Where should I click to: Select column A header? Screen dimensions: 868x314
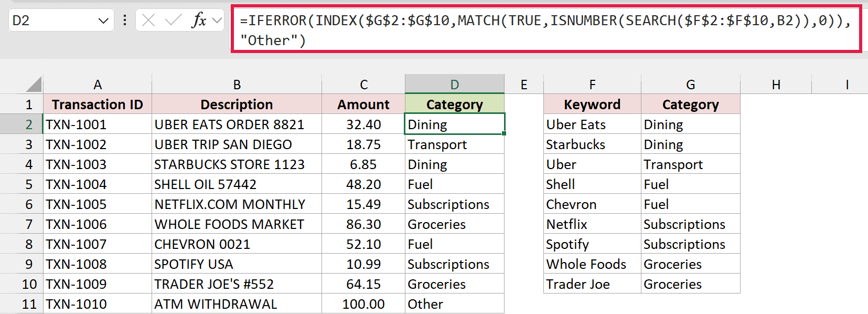98,85
